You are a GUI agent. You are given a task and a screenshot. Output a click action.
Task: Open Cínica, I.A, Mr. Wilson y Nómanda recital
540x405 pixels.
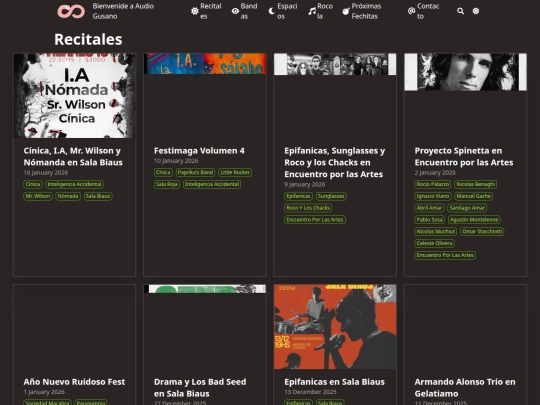[73, 156]
